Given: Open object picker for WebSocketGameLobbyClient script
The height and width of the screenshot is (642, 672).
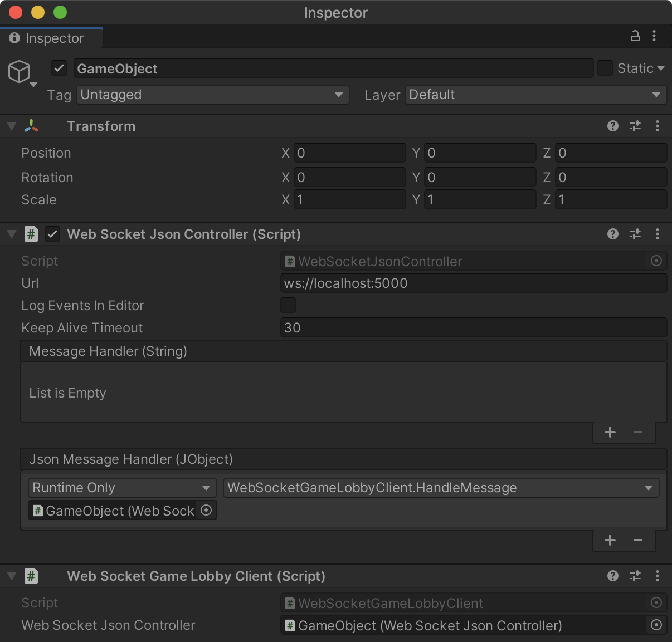Looking at the screenshot, I should point(656,602).
